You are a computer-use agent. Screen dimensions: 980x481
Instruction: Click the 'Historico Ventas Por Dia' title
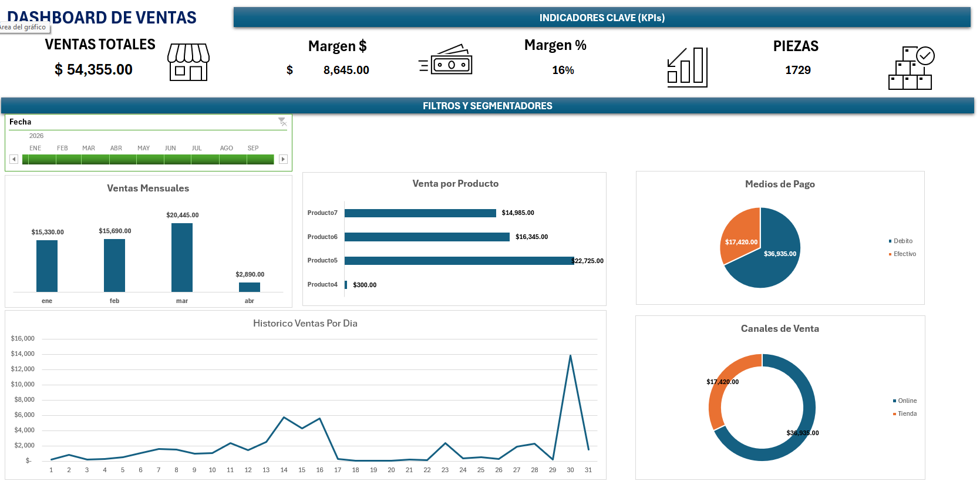305,323
